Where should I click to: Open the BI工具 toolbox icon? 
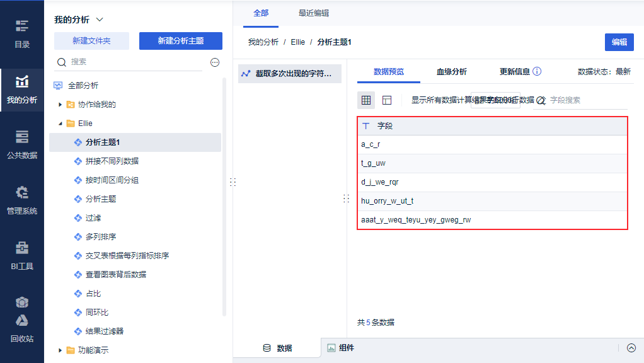(x=22, y=255)
